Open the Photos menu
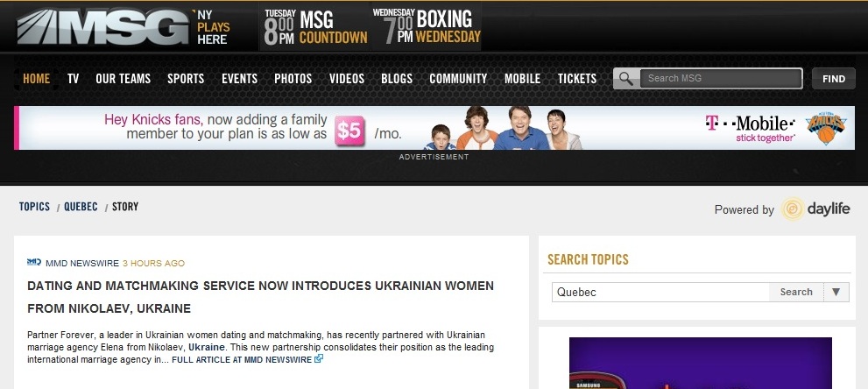This screenshot has width=868, height=389. pyautogui.click(x=293, y=79)
